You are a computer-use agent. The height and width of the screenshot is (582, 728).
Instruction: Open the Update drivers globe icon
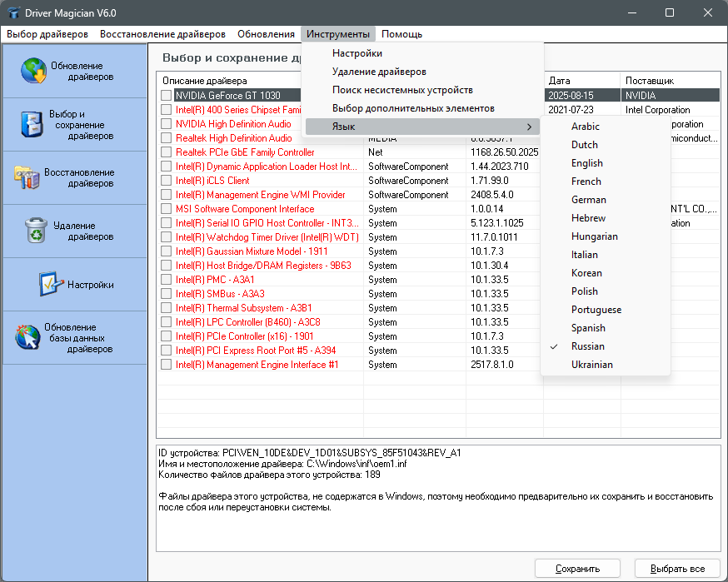tap(33, 71)
